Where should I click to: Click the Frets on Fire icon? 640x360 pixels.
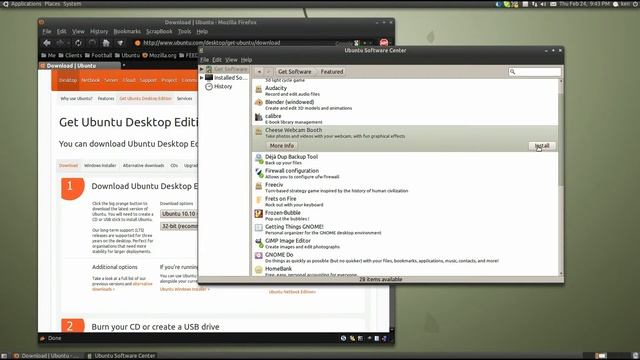point(258,201)
